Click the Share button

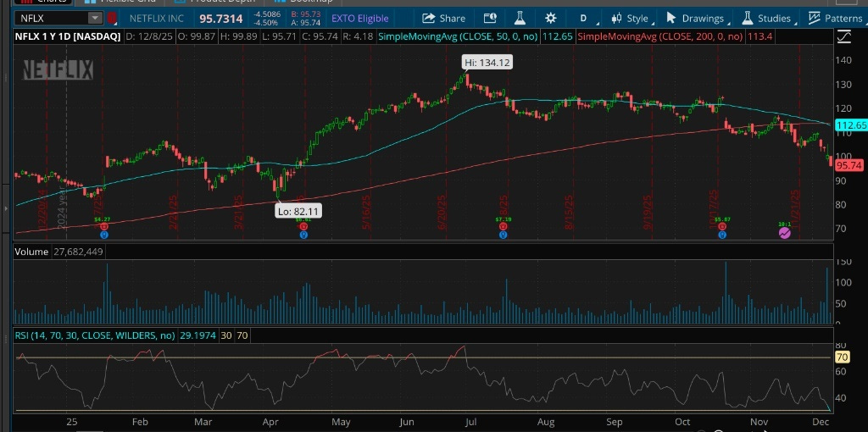tap(443, 19)
